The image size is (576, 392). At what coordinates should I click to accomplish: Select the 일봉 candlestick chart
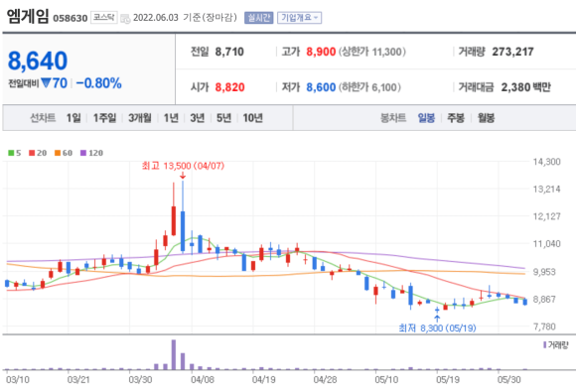[x=426, y=118]
